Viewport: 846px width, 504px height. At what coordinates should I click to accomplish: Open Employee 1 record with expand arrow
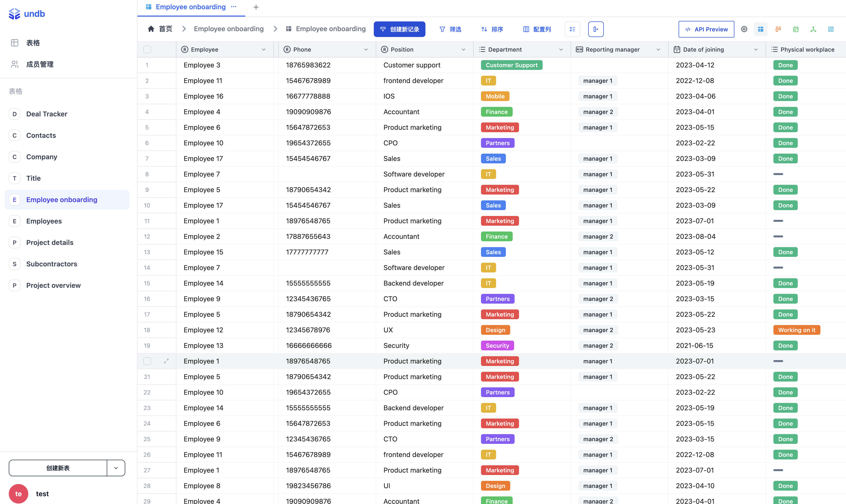166,361
